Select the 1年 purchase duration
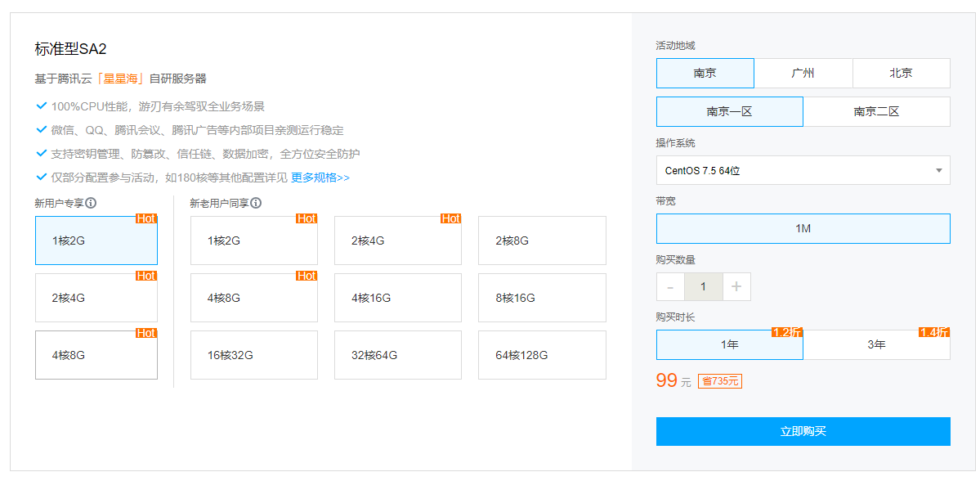This screenshot has width=980, height=481. pyautogui.click(x=729, y=344)
